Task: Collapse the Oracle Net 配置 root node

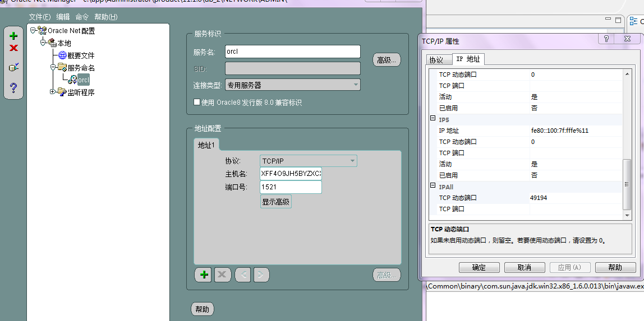Action: [33, 30]
